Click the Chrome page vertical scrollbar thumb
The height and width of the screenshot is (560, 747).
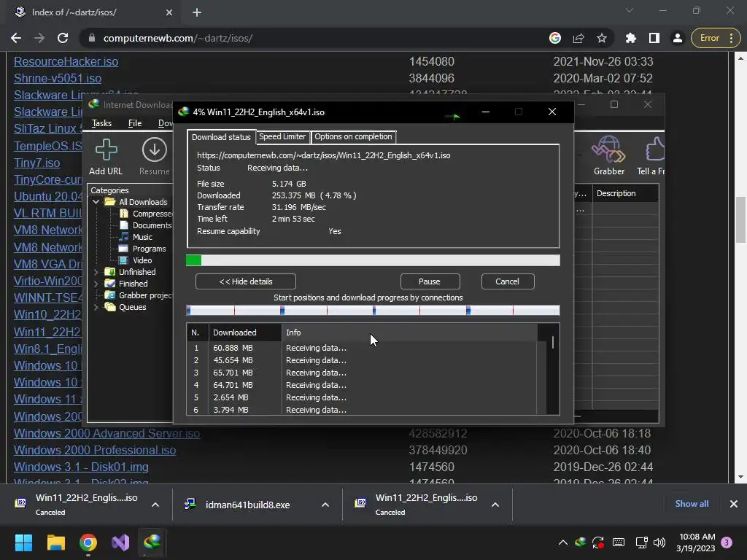pyautogui.click(x=740, y=220)
